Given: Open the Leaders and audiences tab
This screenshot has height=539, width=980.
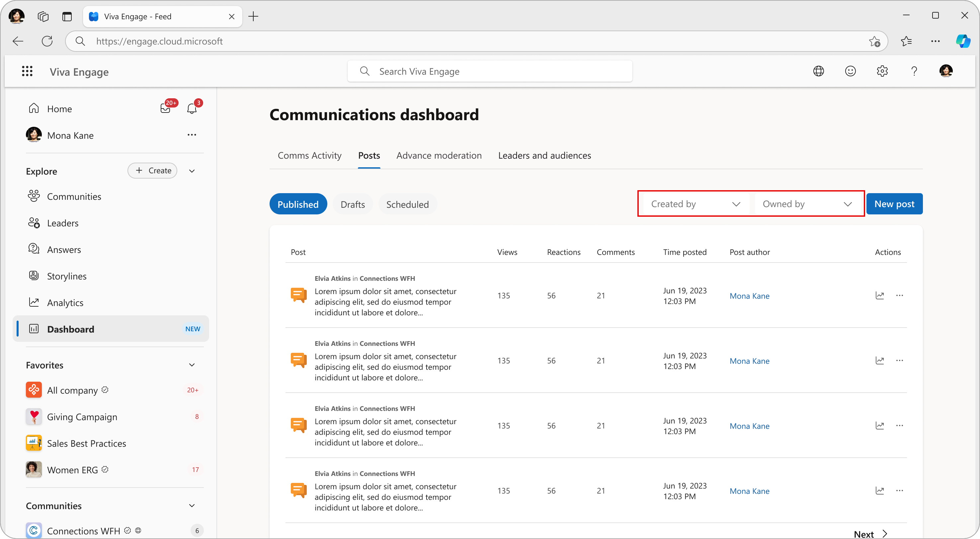Looking at the screenshot, I should pyautogui.click(x=544, y=156).
